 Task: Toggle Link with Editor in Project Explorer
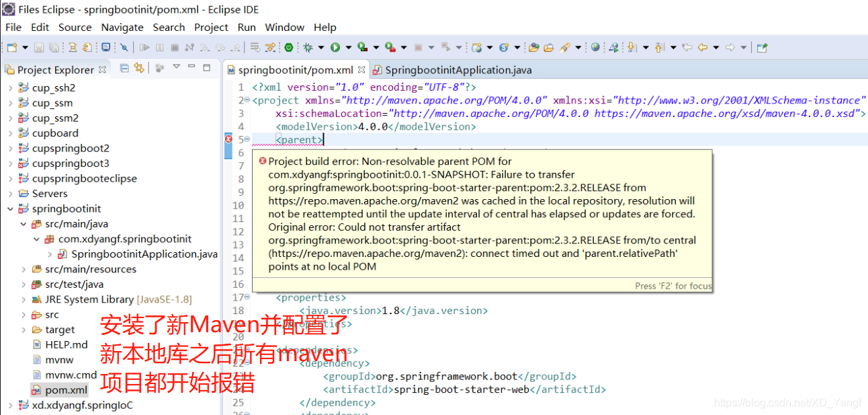pyautogui.click(x=138, y=68)
